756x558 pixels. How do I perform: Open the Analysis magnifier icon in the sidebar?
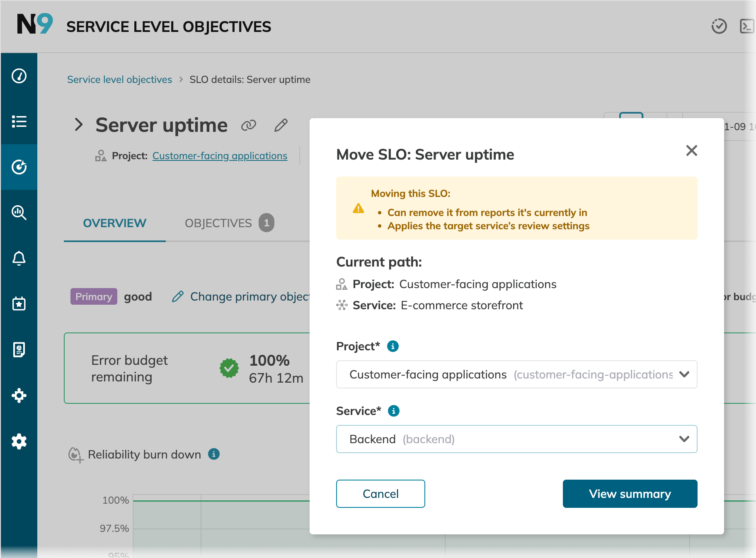point(19,213)
